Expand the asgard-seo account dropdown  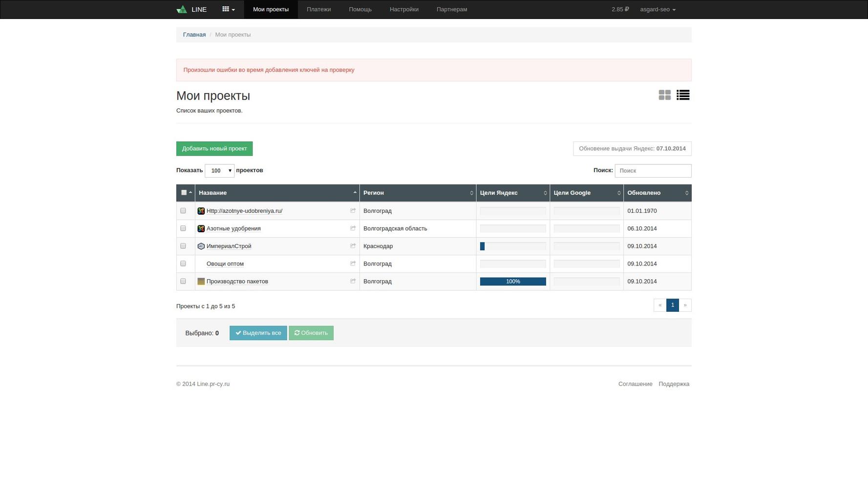click(x=657, y=9)
